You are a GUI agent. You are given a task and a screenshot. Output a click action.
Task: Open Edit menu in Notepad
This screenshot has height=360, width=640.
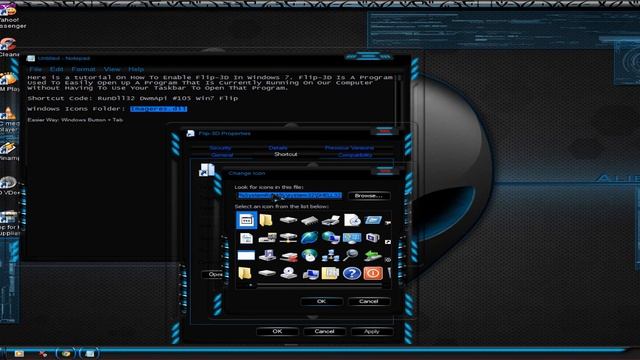[x=56, y=69]
